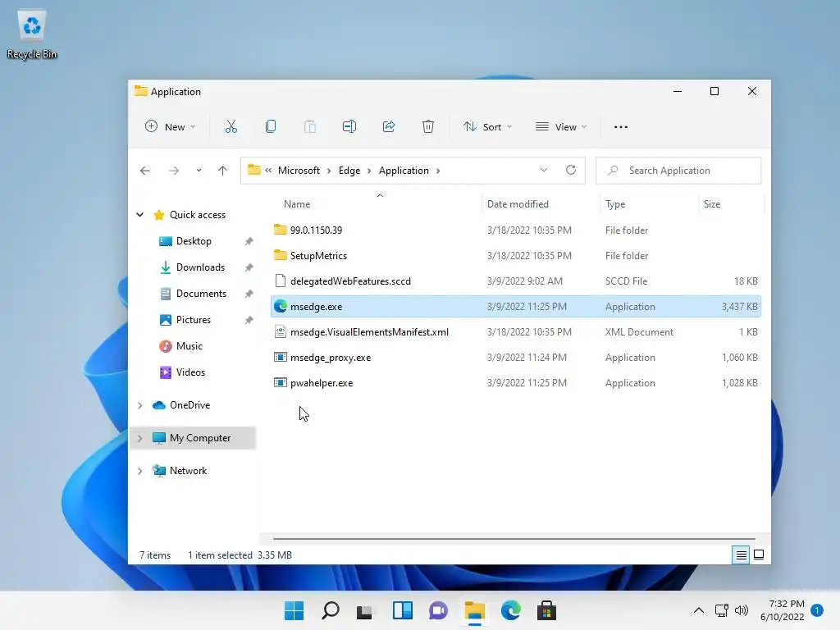Select msedge.VisualElementsManifest.xml file name
Viewport: 840px width, 630px height.
369,332
